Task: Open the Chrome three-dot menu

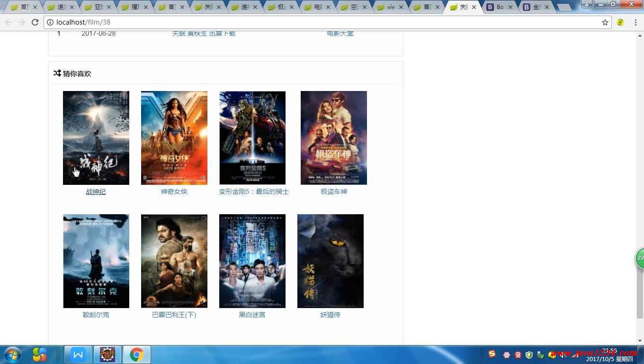Action: click(635, 22)
